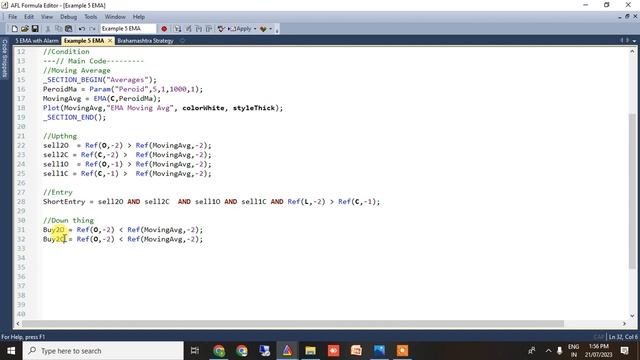This screenshot has height=360, width=640.
Task: Click line 28 ShortEntry code
Action: (x=211, y=202)
